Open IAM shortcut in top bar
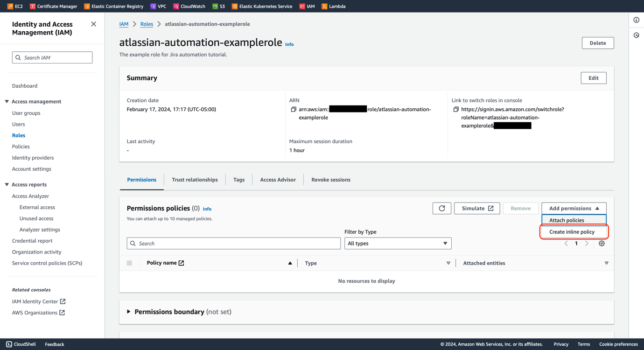The height and width of the screenshot is (350, 644). 307,6
